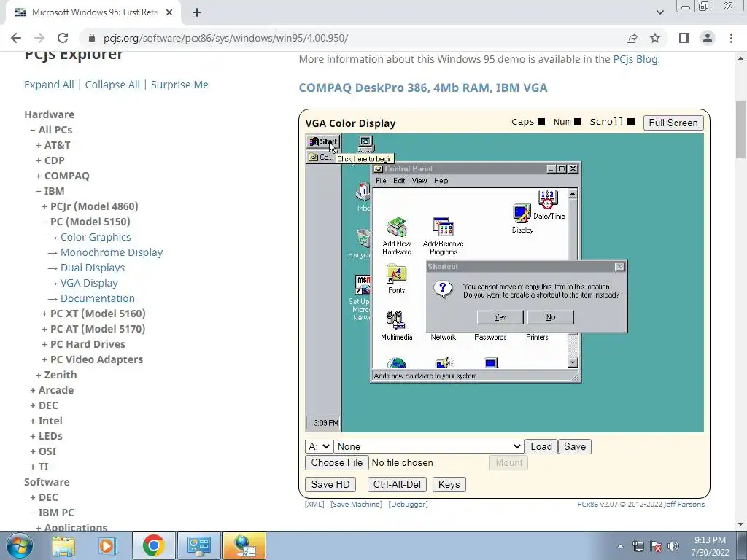Image resolution: width=747 pixels, height=560 pixels.
Task: Click the Save diskette button
Action: [575, 447]
